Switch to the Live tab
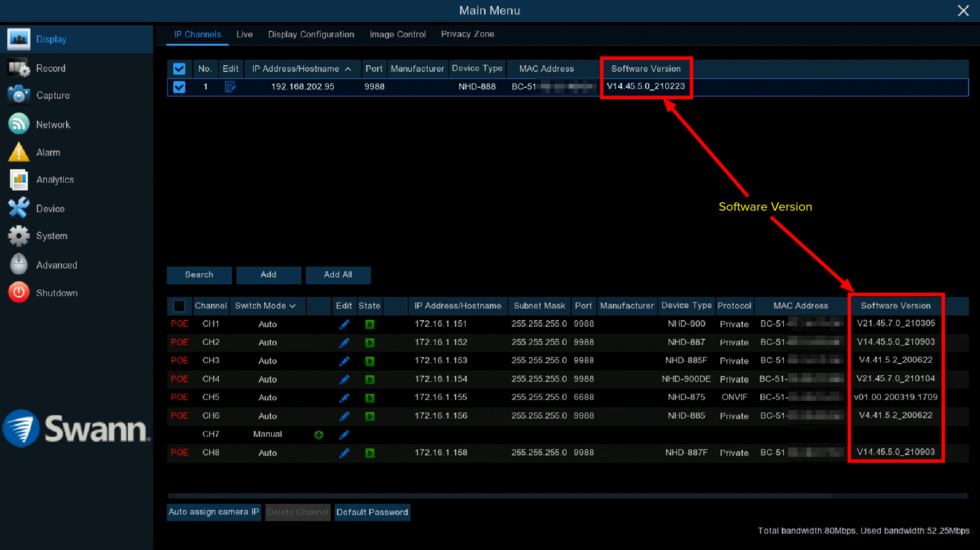 (244, 34)
